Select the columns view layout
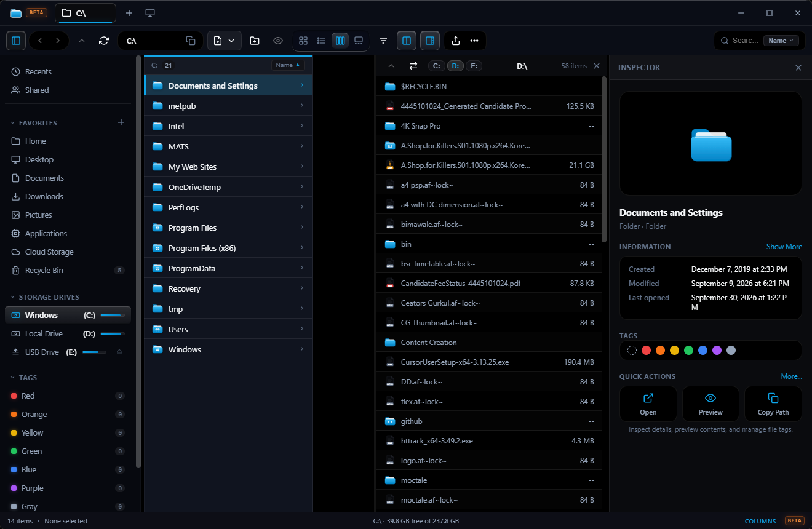The image size is (812, 529). coord(340,41)
